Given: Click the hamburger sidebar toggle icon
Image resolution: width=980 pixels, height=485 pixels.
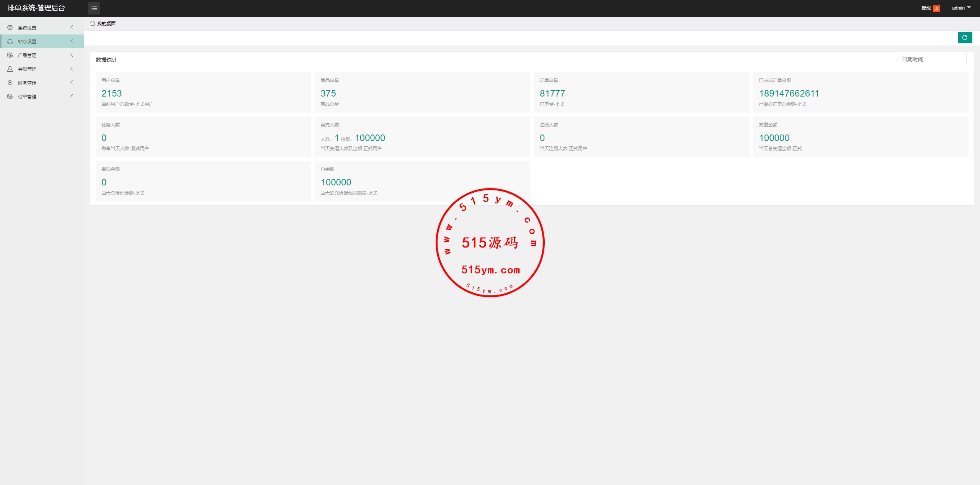Looking at the screenshot, I should tap(94, 8).
